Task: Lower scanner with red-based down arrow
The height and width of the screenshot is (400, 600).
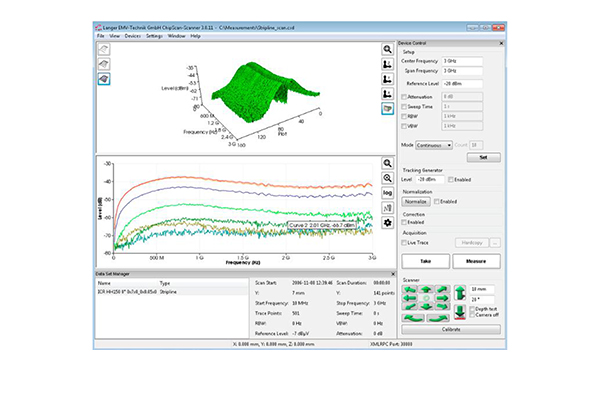Action: coord(460,312)
